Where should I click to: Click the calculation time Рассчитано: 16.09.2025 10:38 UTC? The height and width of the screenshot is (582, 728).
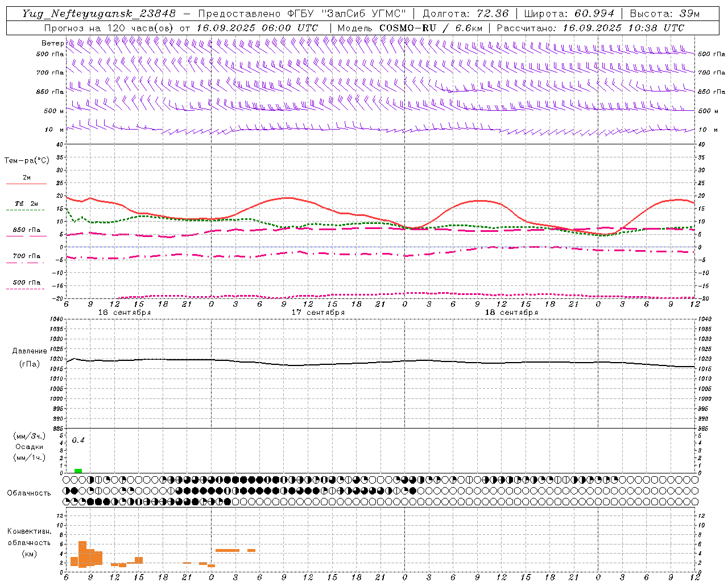point(590,28)
